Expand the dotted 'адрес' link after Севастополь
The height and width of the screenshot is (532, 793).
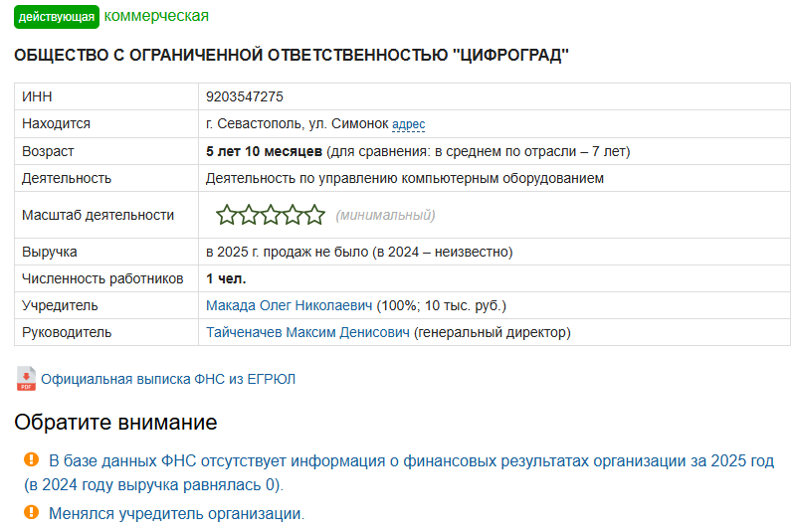tap(409, 124)
